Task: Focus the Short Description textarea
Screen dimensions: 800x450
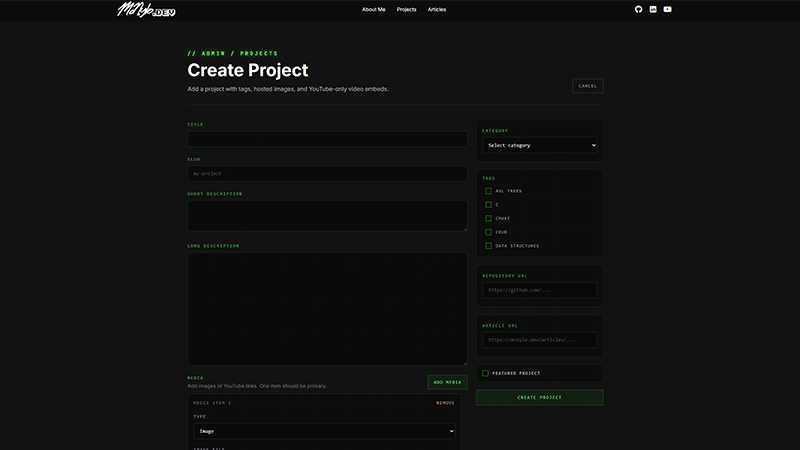Action: (x=327, y=215)
